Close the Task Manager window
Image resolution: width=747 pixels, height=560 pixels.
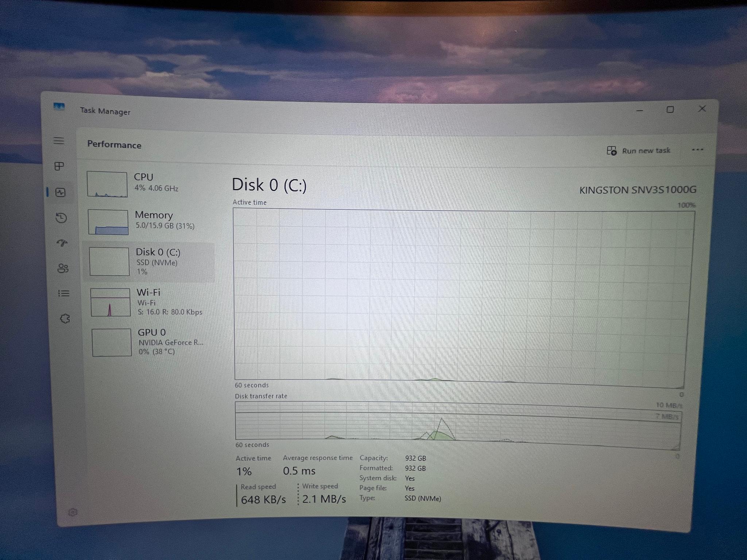pyautogui.click(x=702, y=109)
